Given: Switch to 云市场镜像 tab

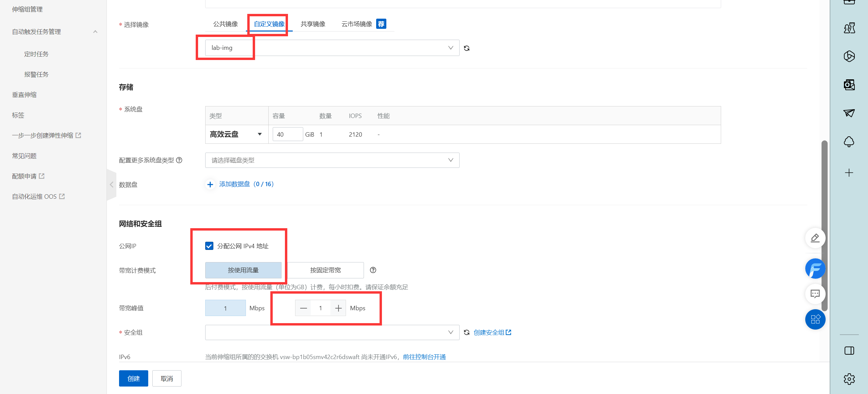Looking at the screenshot, I should pos(357,24).
